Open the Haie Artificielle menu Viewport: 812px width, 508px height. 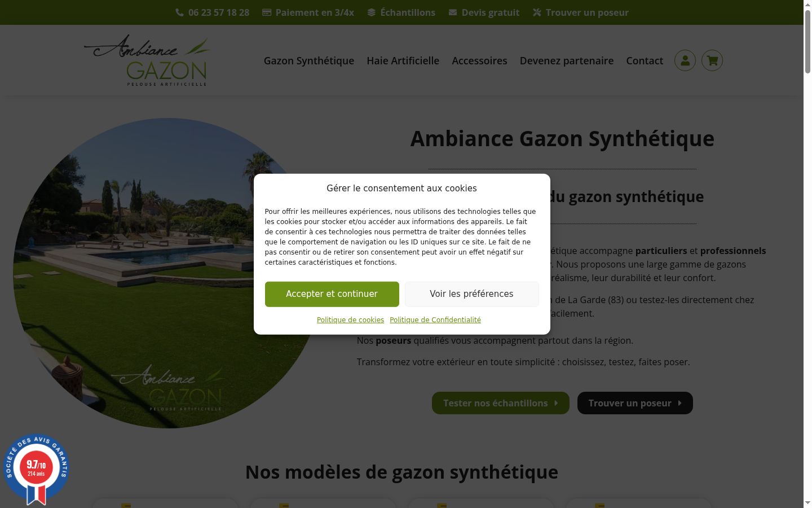point(403,60)
